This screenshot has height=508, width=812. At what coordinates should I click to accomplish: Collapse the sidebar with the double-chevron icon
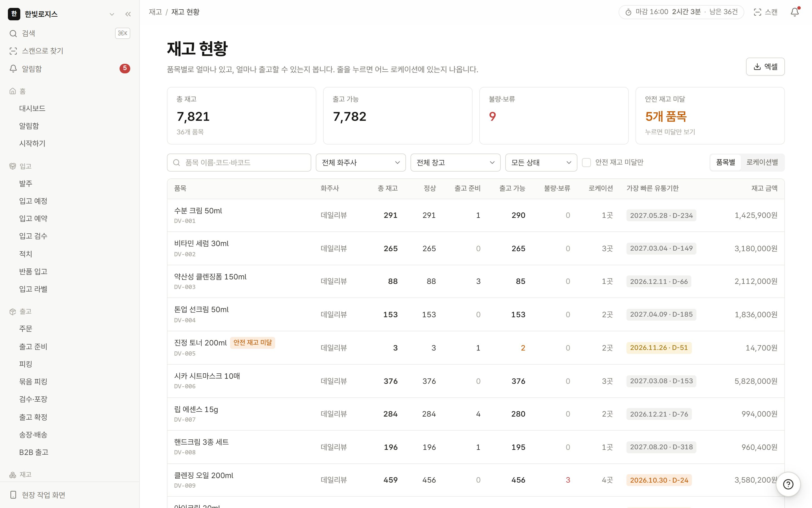point(128,14)
